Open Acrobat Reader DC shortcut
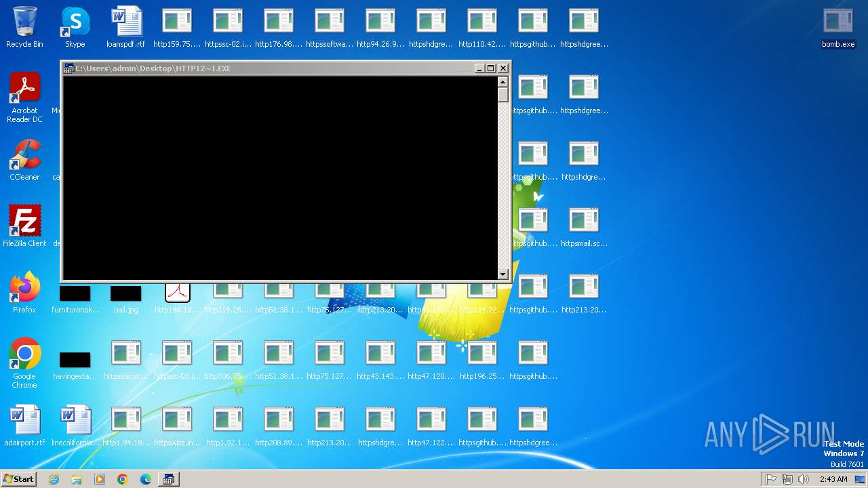The image size is (868, 488). 24,98
